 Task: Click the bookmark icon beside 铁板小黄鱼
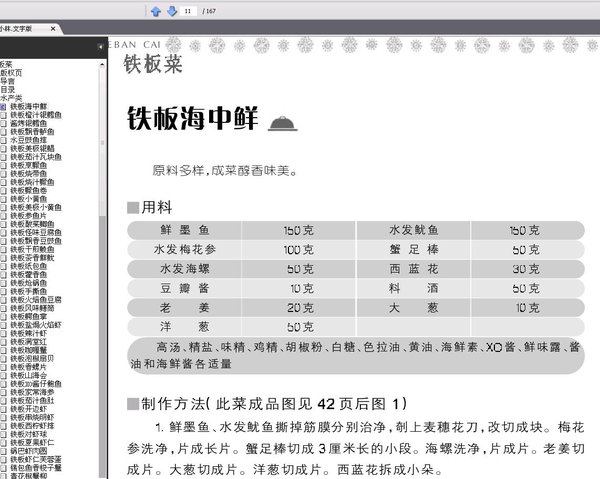click(x=3, y=199)
